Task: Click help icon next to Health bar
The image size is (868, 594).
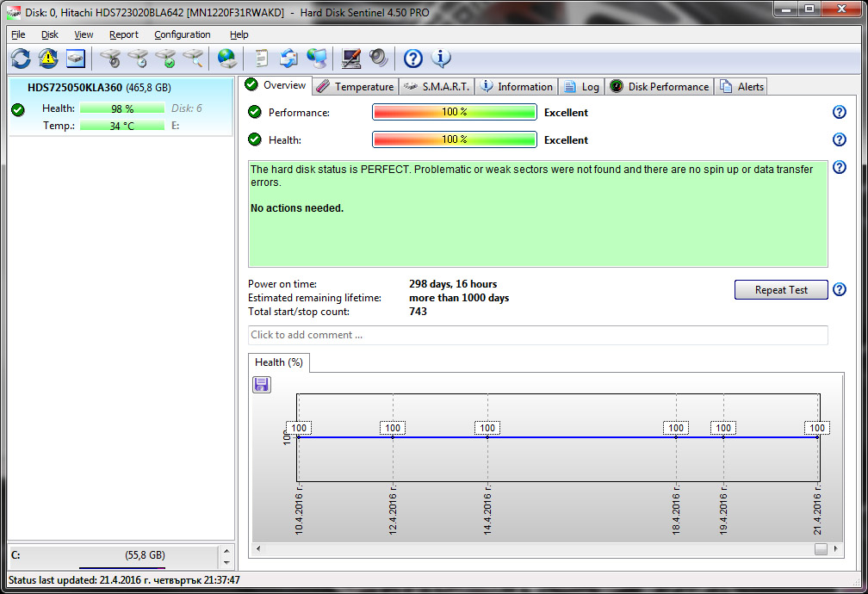Action: [x=840, y=139]
